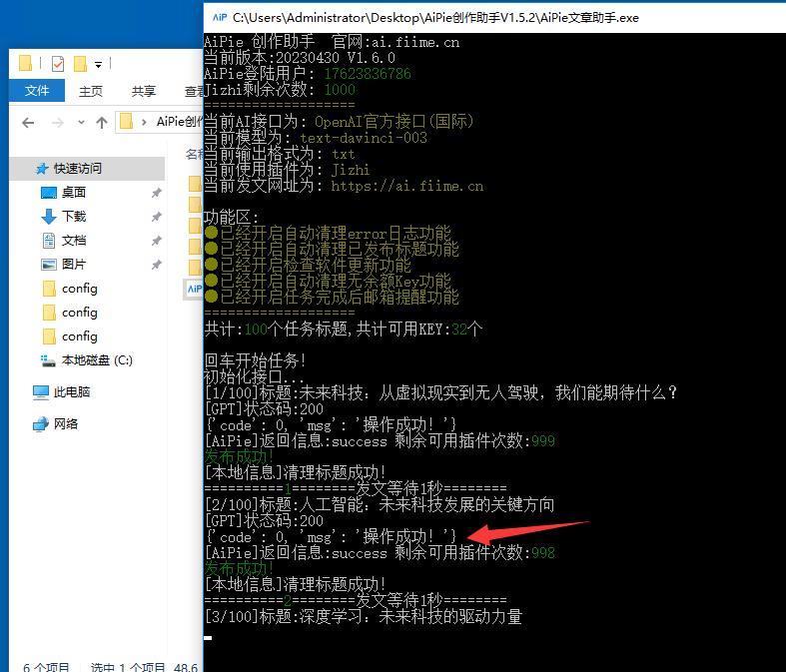Click the 本地磁盘 drive icon
Screen dimensions: 786x672
tap(48, 360)
